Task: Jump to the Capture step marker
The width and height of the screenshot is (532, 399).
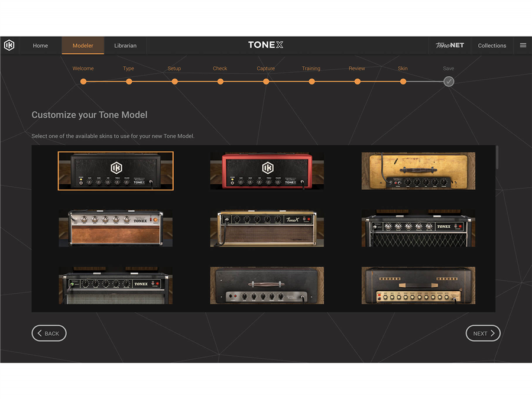Action: pyautogui.click(x=266, y=82)
